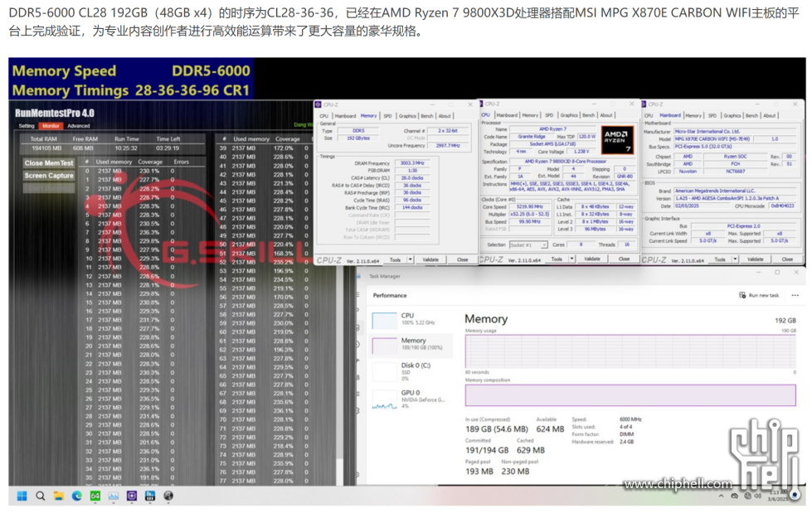This screenshot has width=812, height=513.
Task: Click the green 64 taskbar icon
Action: pyautogui.click(x=95, y=496)
